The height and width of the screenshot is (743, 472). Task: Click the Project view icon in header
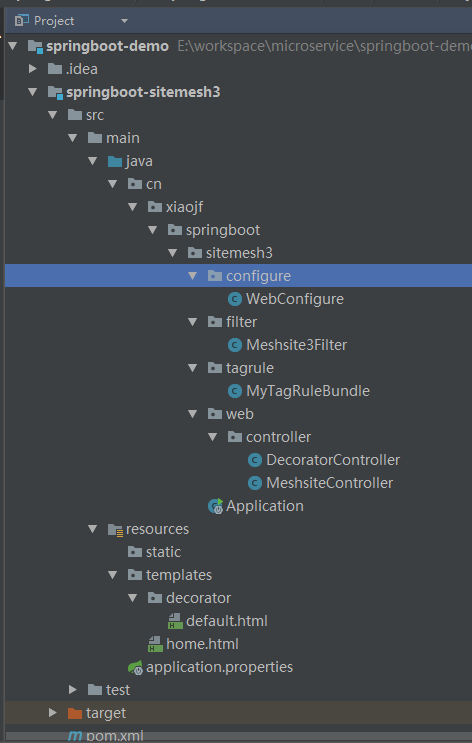[x=22, y=20]
